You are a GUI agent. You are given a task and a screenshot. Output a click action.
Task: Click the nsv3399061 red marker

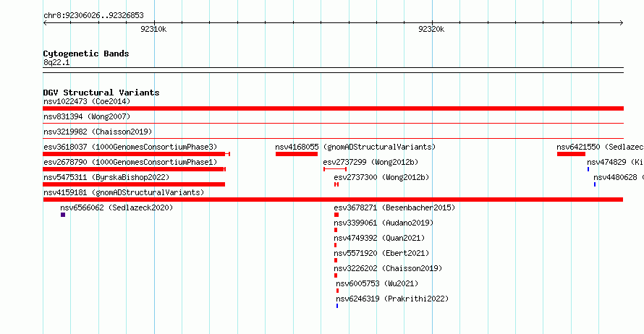coord(336,230)
